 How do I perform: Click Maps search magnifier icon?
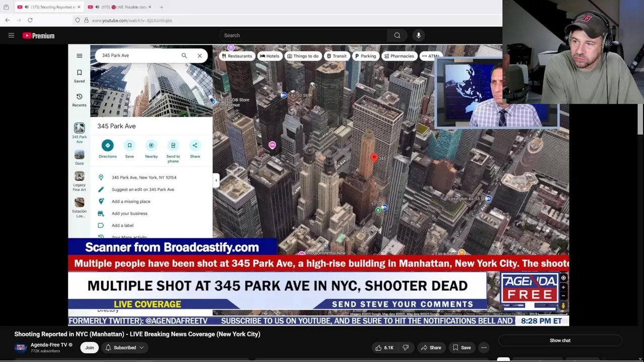[x=184, y=55]
